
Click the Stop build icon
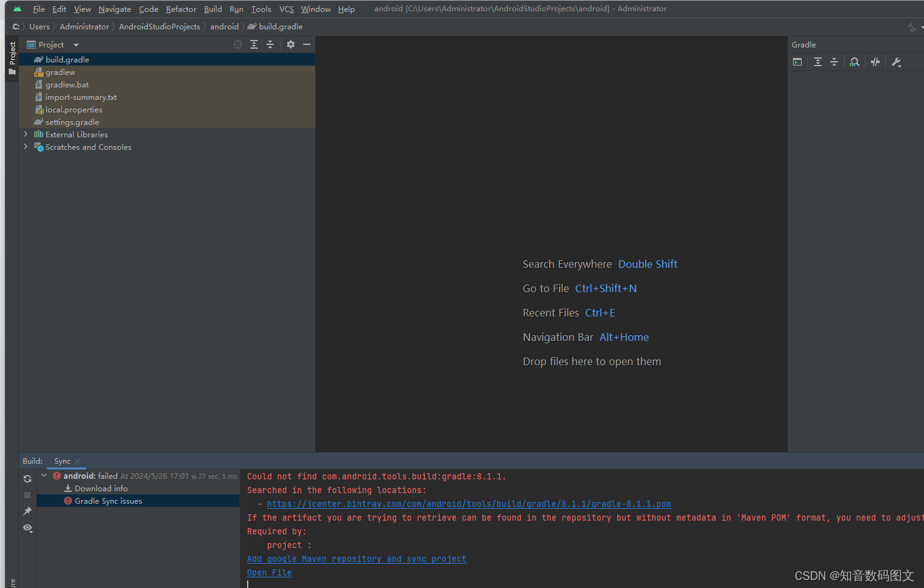tap(27, 495)
